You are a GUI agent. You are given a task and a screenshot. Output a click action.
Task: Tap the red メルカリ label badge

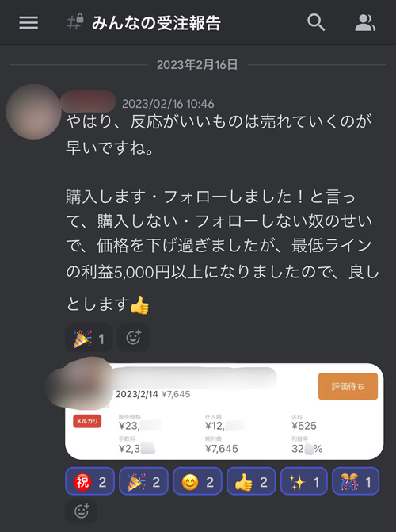pyautogui.click(x=87, y=421)
